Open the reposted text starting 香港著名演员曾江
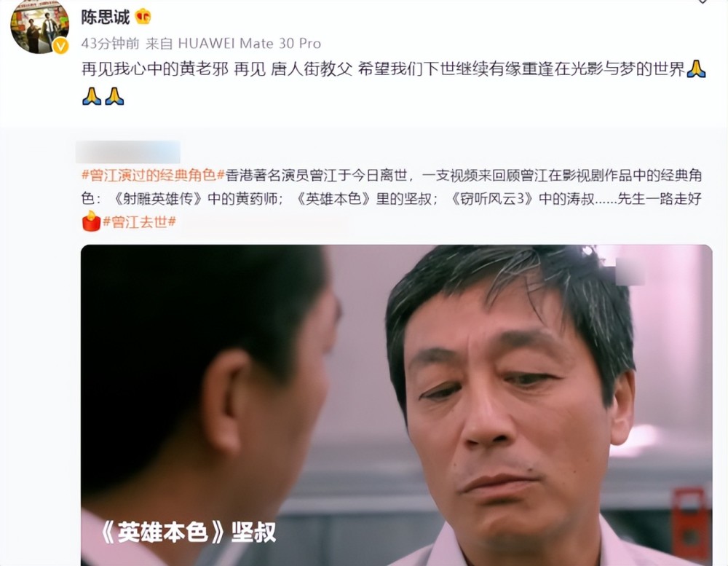This screenshot has height=566, width=728. (392, 186)
